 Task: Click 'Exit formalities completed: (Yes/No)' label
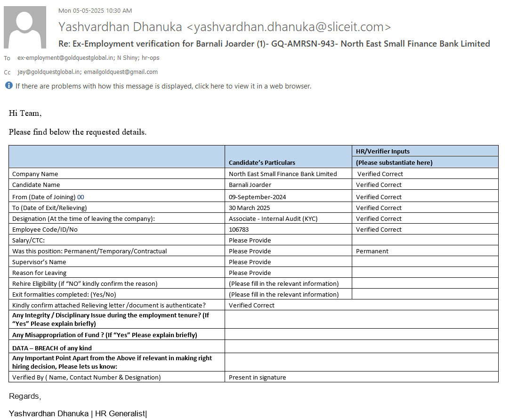point(64,295)
